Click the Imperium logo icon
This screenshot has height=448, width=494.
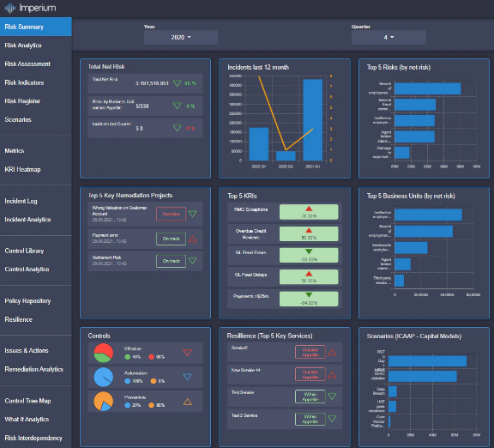pos(10,8)
